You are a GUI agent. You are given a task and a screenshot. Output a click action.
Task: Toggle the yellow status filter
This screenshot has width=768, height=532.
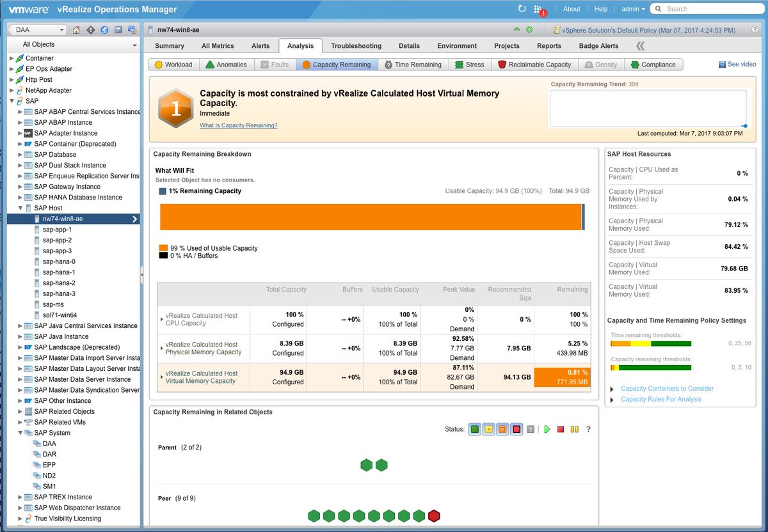pyautogui.click(x=488, y=429)
